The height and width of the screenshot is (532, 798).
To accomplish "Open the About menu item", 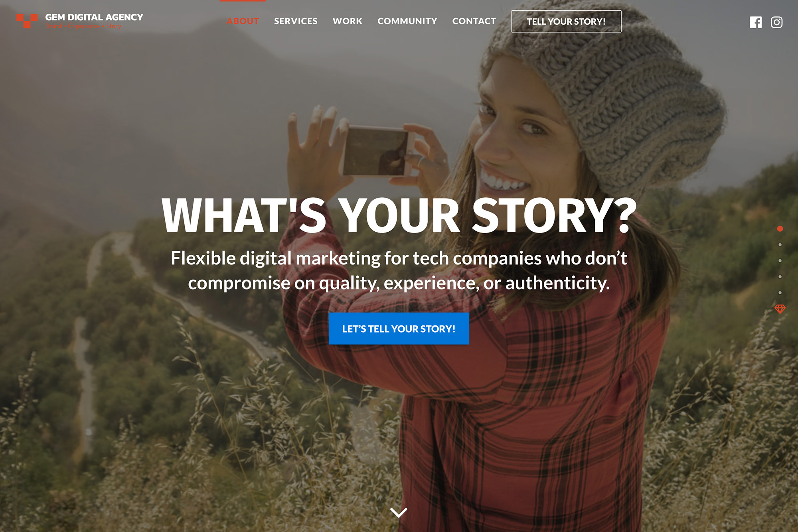I will point(243,21).
